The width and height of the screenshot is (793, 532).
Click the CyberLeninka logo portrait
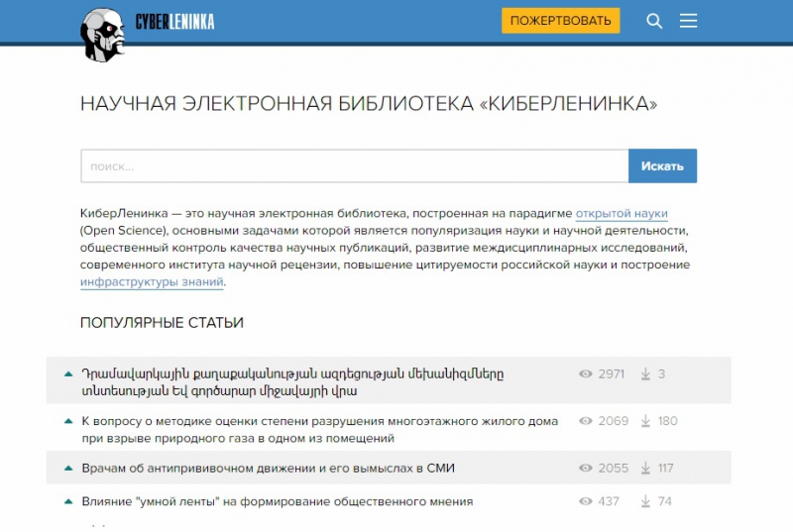(102, 33)
